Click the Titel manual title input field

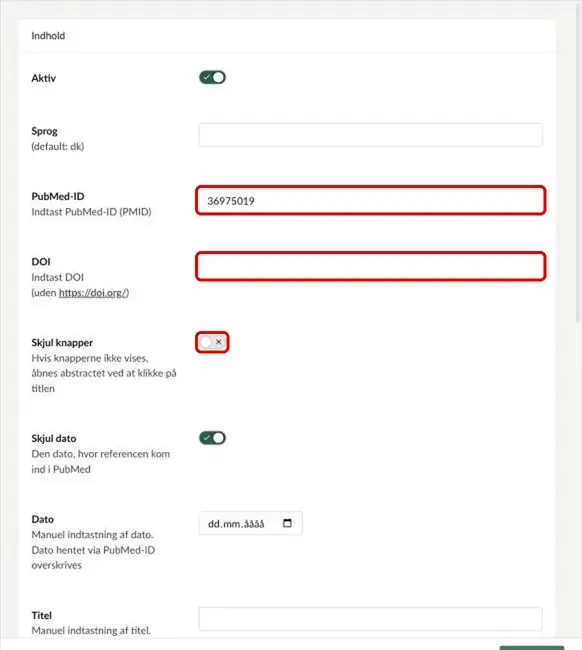click(x=370, y=619)
